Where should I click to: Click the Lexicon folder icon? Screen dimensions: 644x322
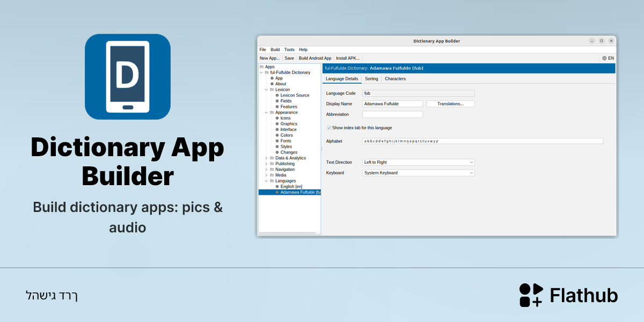coord(272,90)
